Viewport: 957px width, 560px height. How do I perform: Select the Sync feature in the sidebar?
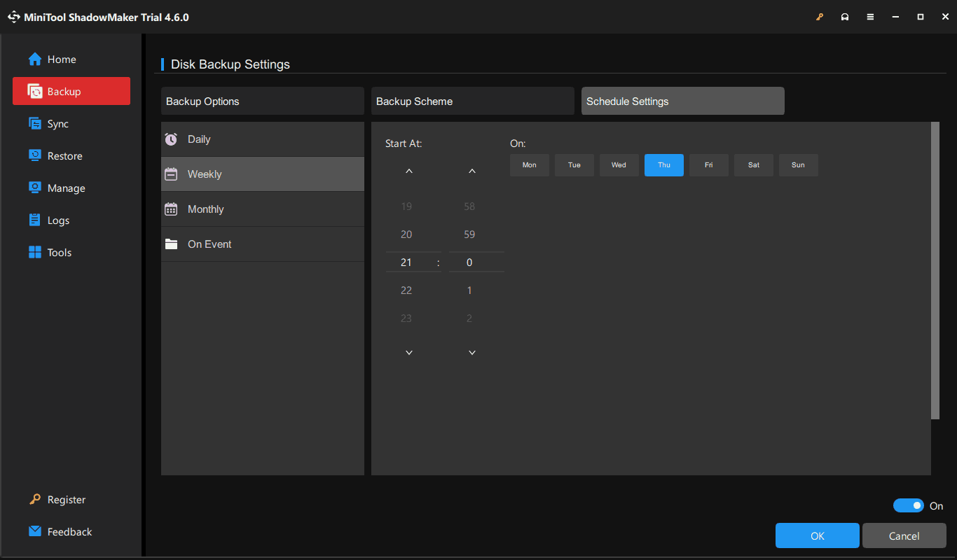(59, 123)
